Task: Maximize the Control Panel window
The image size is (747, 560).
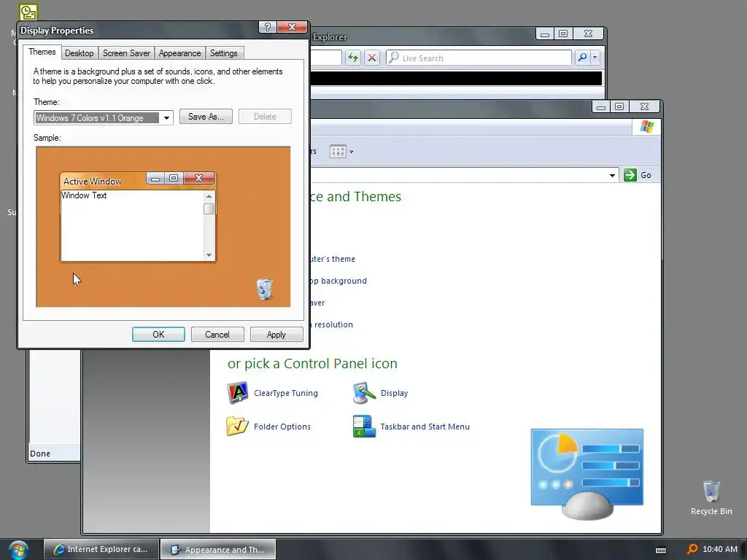Action: coord(619,106)
